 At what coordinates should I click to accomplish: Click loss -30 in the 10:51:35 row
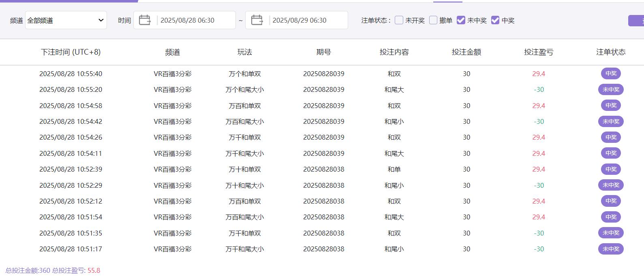[539, 233]
